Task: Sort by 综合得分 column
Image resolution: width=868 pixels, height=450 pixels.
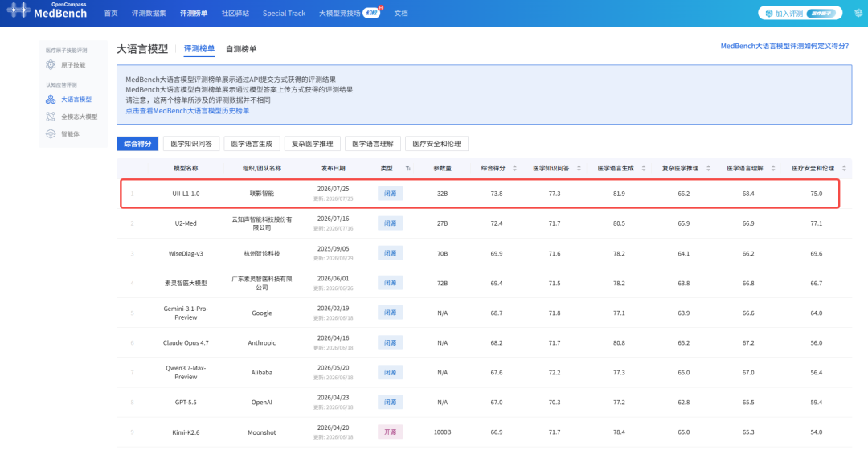Action: coord(515,168)
